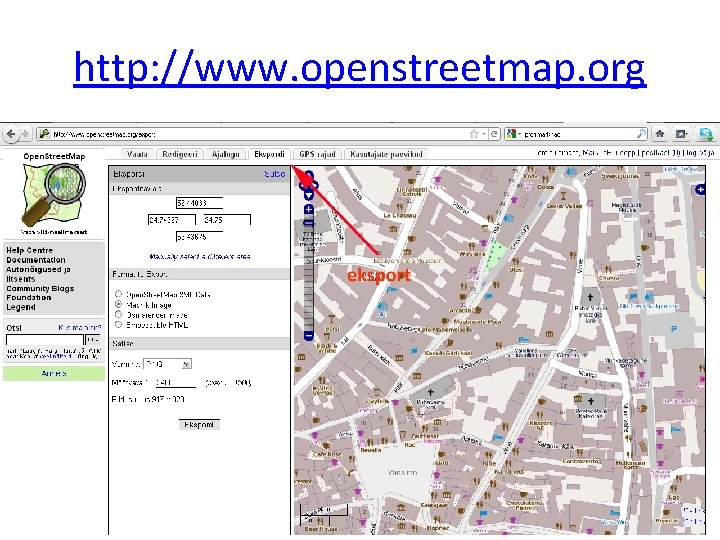The image size is (720, 540).
Task: Reload the page with the refresh icon
Action: (x=494, y=134)
